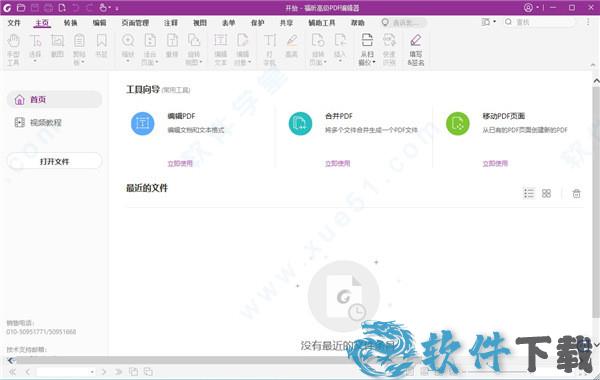Select Home (首页) in the left sidebar

pos(54,99)
